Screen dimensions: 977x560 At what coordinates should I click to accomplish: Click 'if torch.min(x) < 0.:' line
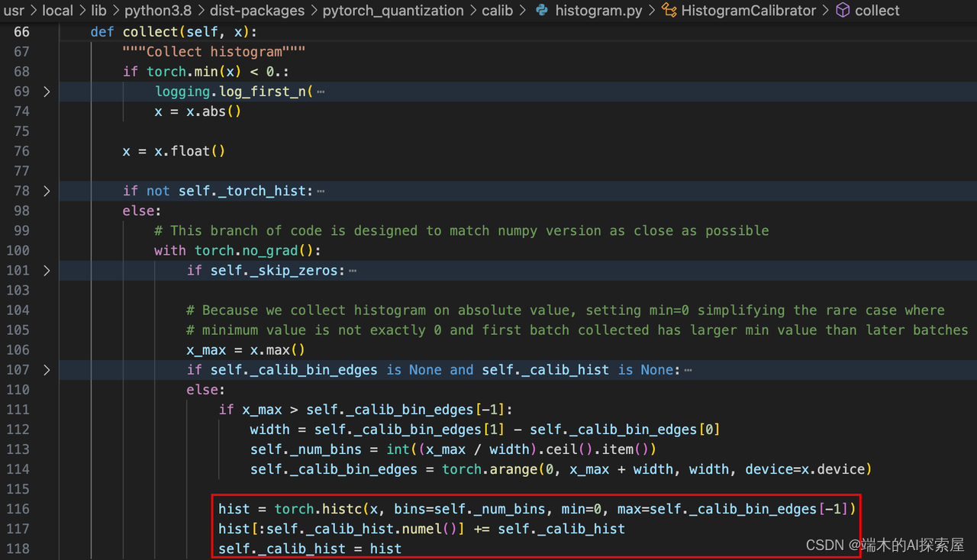[x=206, y=72]
